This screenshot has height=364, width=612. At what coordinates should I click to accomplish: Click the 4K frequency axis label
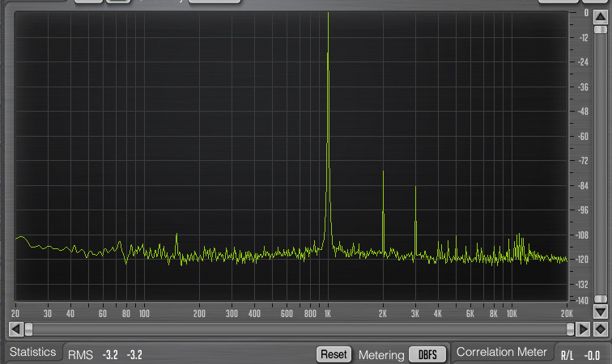tap(437, 314)
